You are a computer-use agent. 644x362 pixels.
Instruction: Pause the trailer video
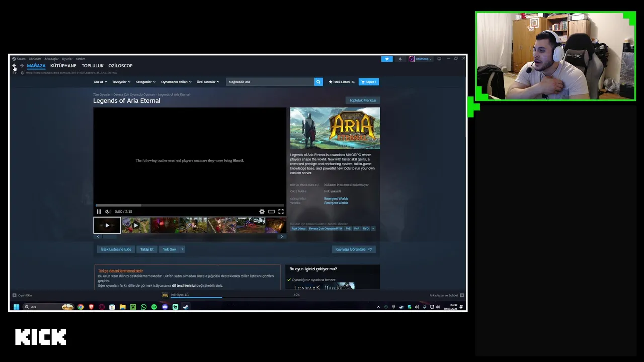click(x=99, y=212)
